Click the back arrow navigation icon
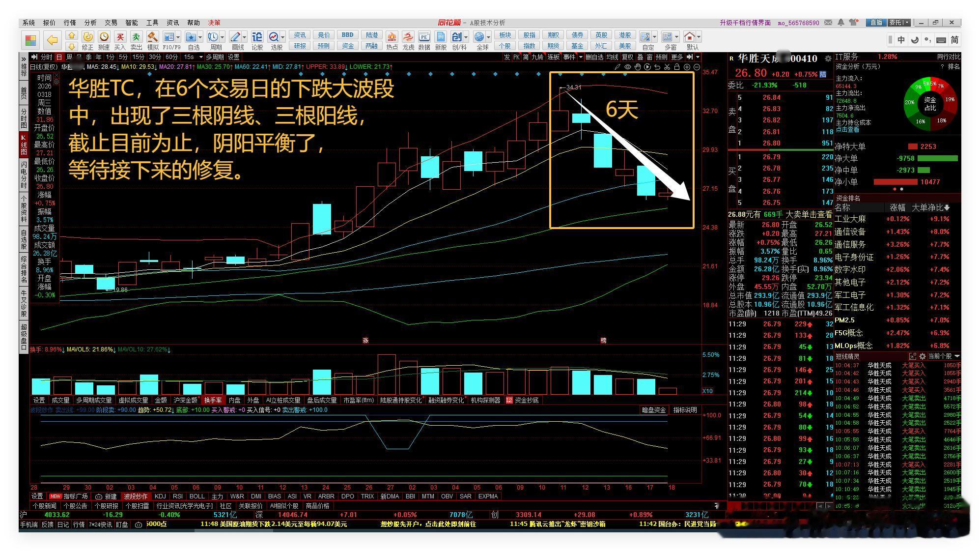The width and height of the screenshot is (980, 551). [52, 40]
